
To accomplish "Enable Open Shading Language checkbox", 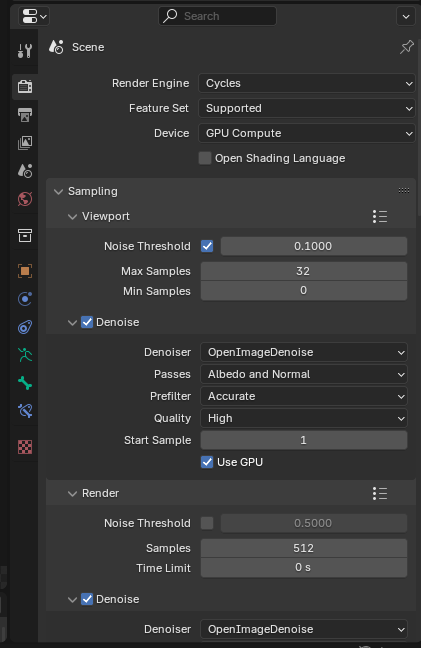I will point(205,158).
